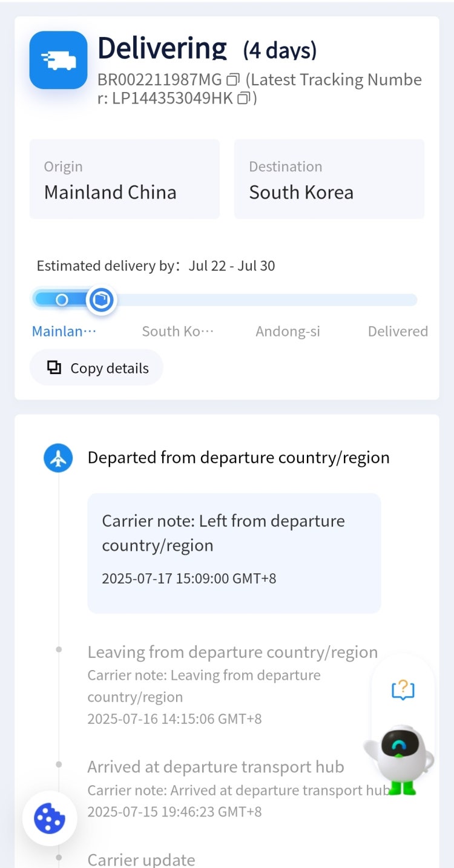Select the Mainland progress stage label
This screenshot has height=868, width=454.
[x=64, y=331]
